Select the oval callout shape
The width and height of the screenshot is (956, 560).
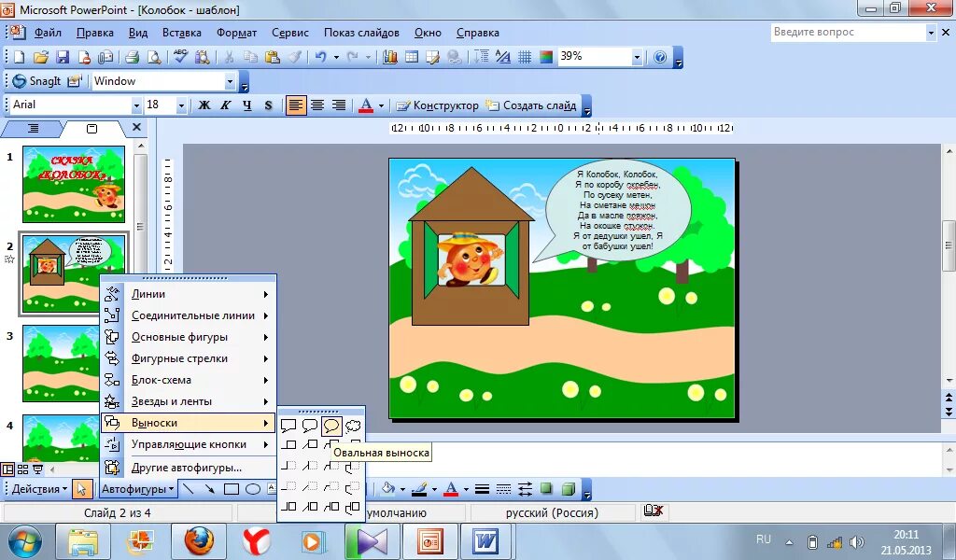tap(331, 426)
